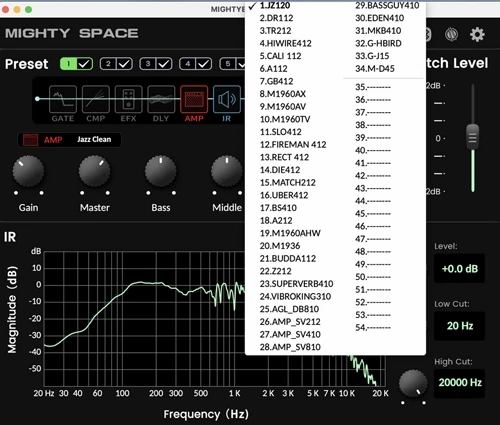Choose 24.VIBROKING310 cabinet
The height and width of the screenshot is (425, 500).
(295, 297)
